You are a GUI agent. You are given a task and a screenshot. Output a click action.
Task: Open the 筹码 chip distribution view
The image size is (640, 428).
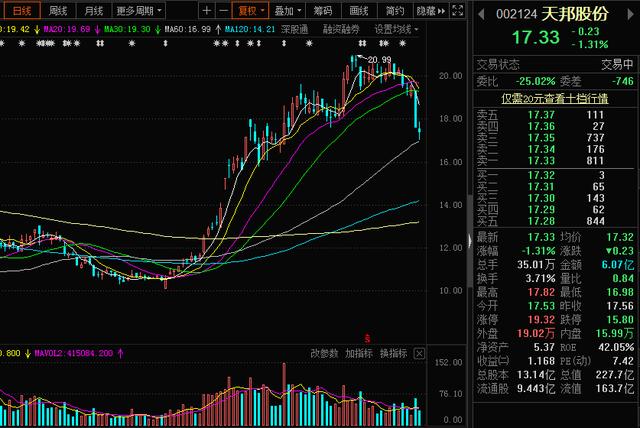(323, 10)
